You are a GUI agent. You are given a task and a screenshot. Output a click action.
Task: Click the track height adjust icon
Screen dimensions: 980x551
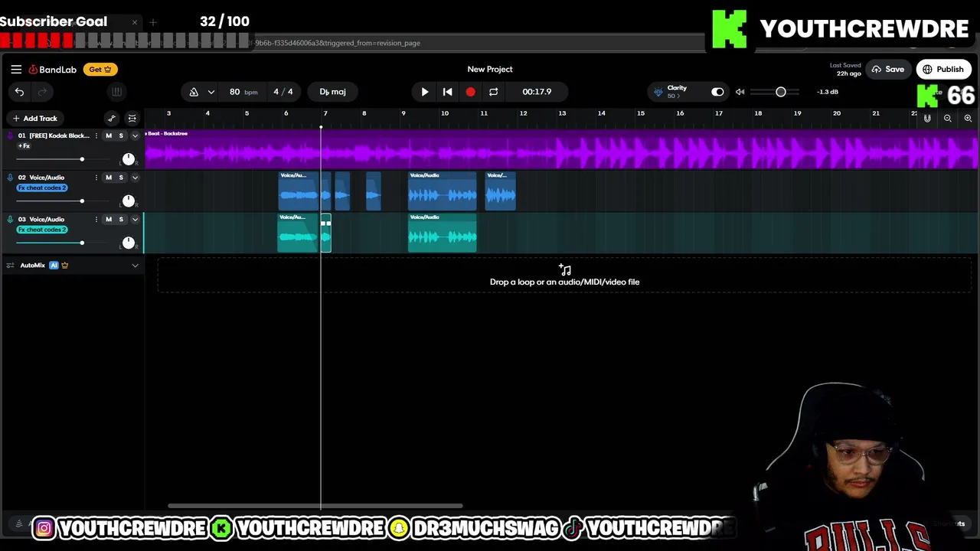click(132, 118)
